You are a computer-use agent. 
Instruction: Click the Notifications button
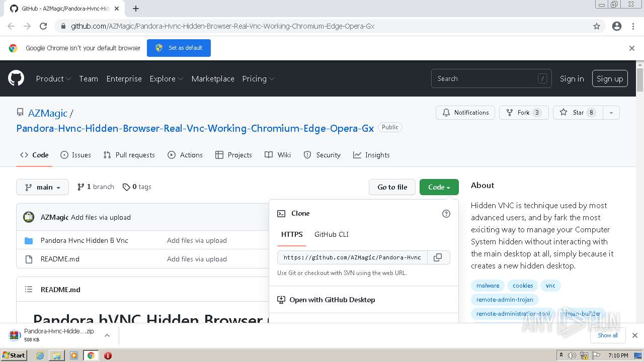465,113
